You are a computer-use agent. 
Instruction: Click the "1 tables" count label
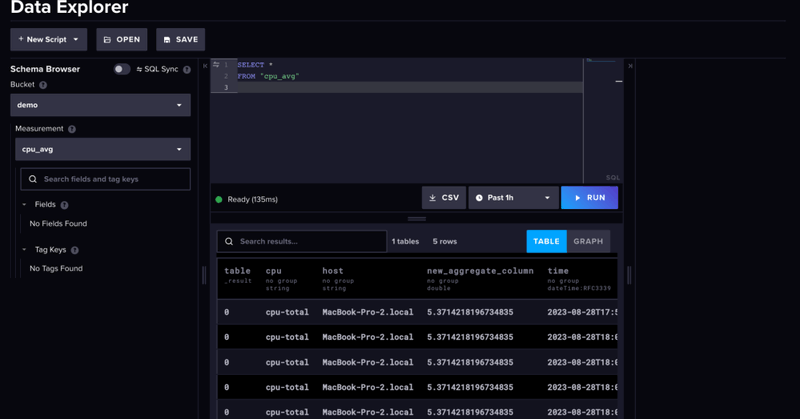coord(405,241)
